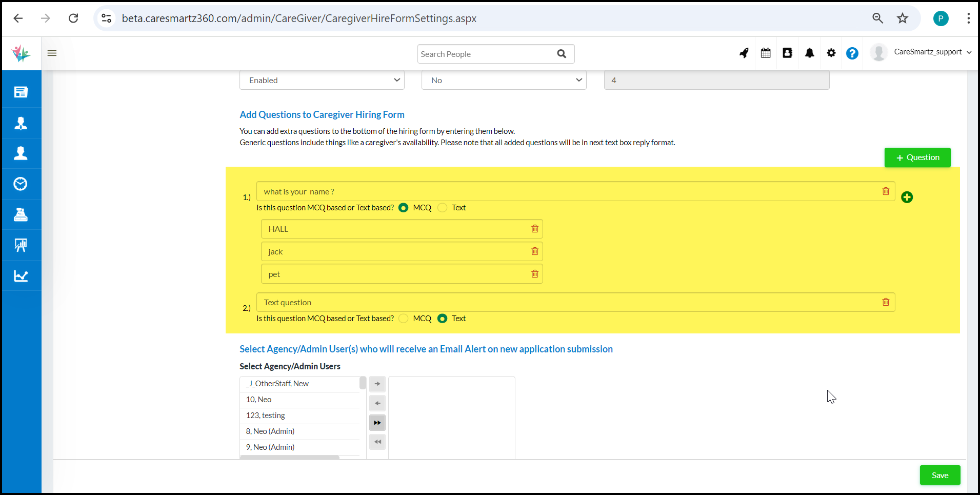Delete the 'jack' MCQ option
The image size is (980, 495).
pyautogui.click(x=534, y=251)
